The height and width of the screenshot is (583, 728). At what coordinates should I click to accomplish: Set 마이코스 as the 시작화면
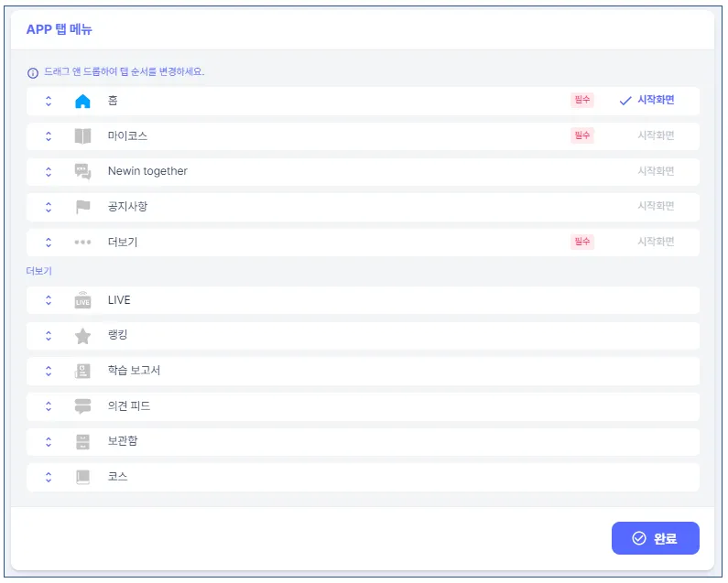[x=656, y=135]
